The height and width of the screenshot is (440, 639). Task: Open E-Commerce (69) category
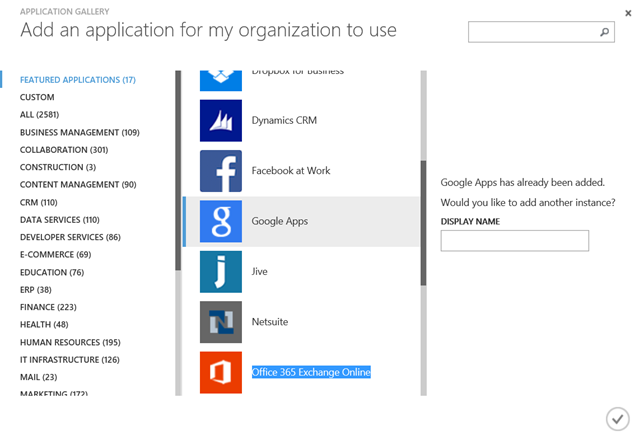pos(55,255)
